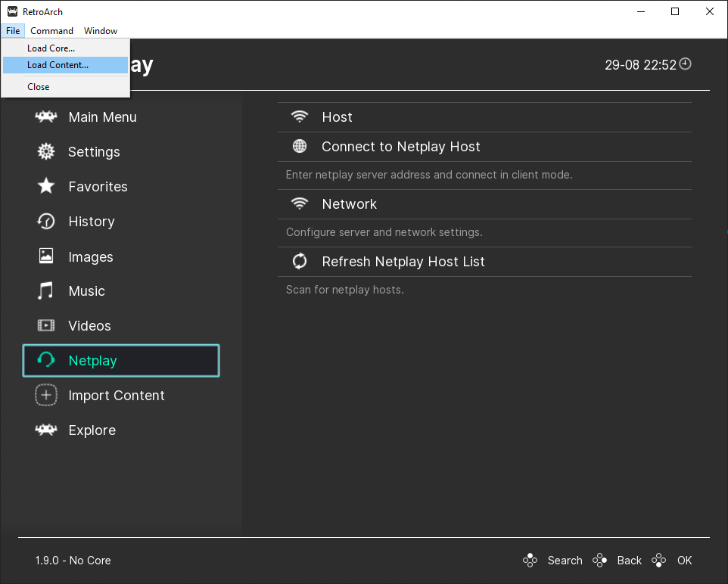Select the Music note icon
Screen dimensions: 728x584
pos(46,290)
